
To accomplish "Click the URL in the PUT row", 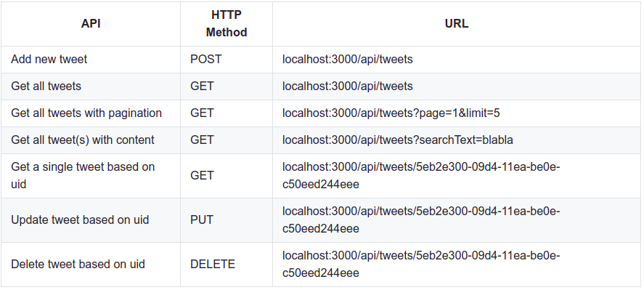I will coord(421,220).
